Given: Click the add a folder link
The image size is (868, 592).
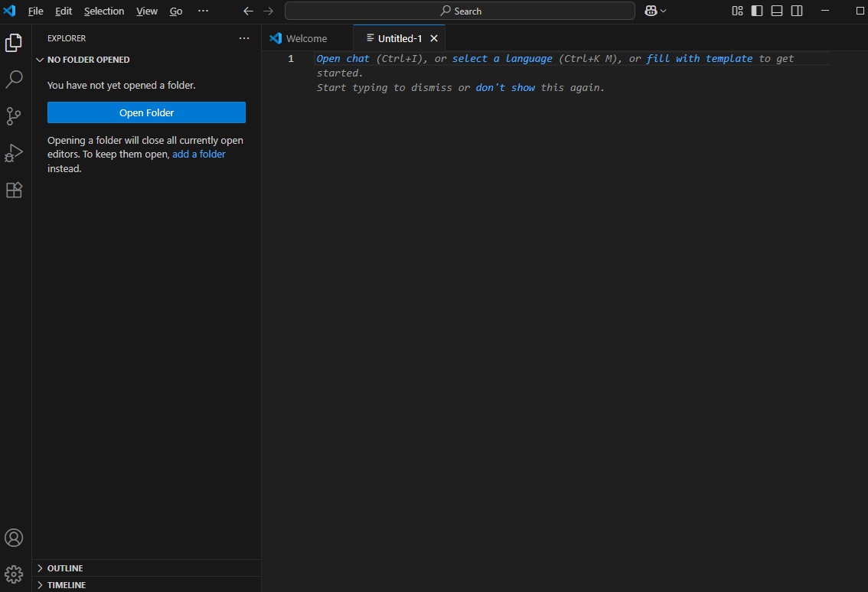Looking at the screenshot, I should (199, 155).
